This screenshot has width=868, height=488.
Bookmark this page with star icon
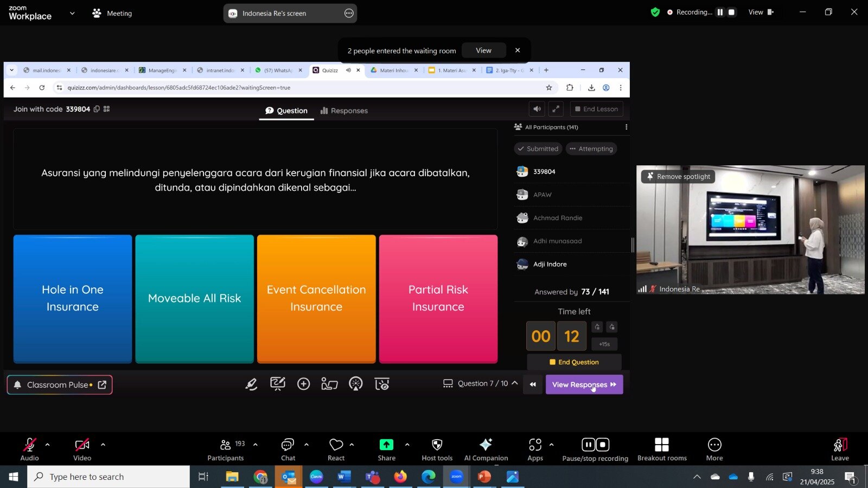pyautogui.click(x=549, y=87)
